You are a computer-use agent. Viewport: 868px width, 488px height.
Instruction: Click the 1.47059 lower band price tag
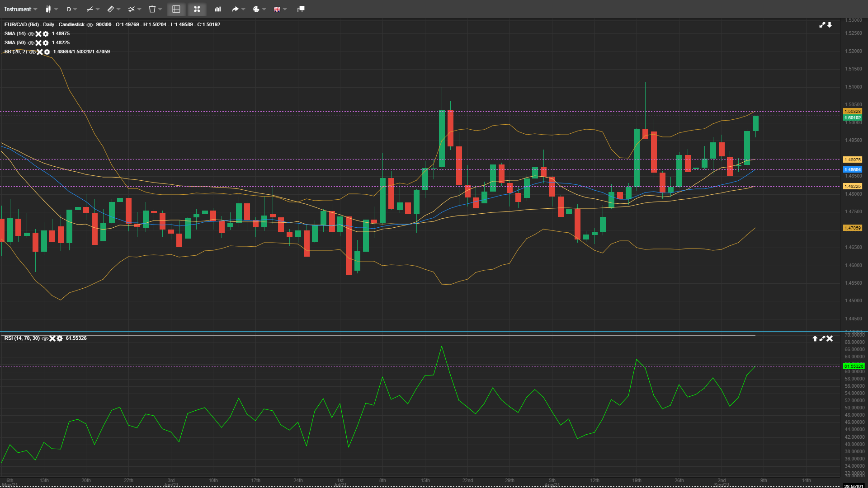coord(853,228)
